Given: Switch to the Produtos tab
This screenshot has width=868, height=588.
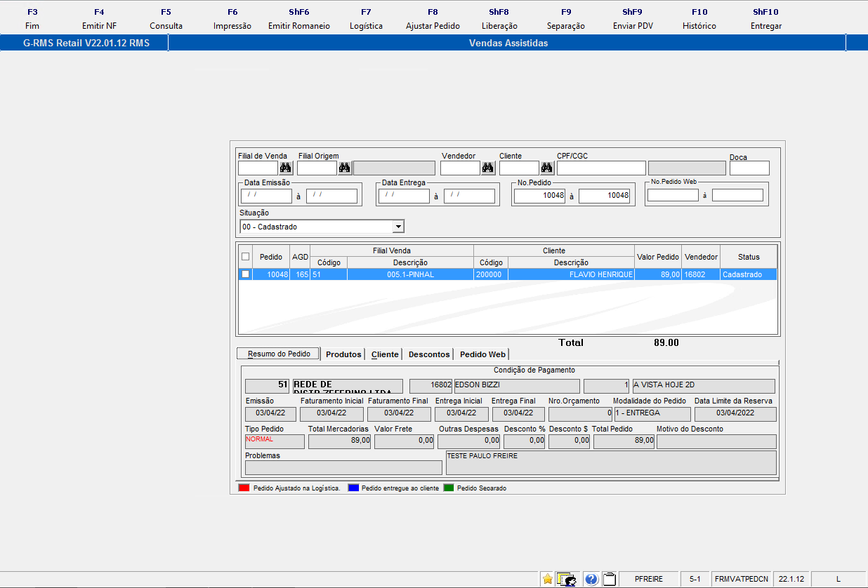Looking at the screenshot, I should [x=343, y=354].
